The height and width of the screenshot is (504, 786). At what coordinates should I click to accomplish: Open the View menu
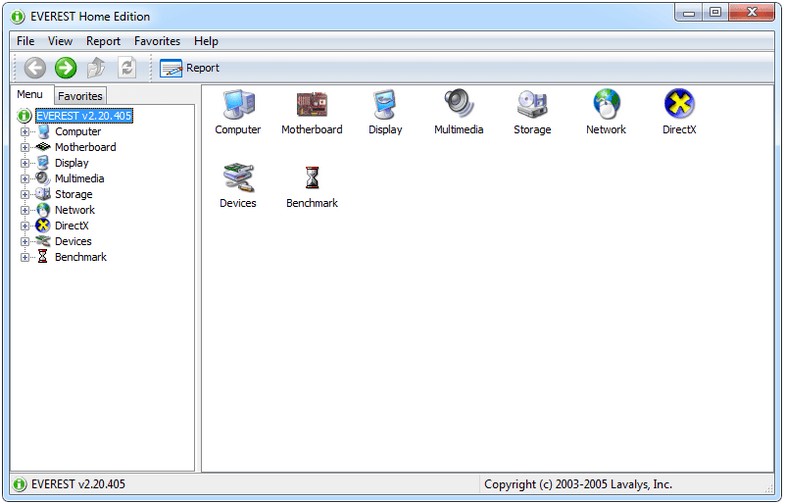[60, 41]
